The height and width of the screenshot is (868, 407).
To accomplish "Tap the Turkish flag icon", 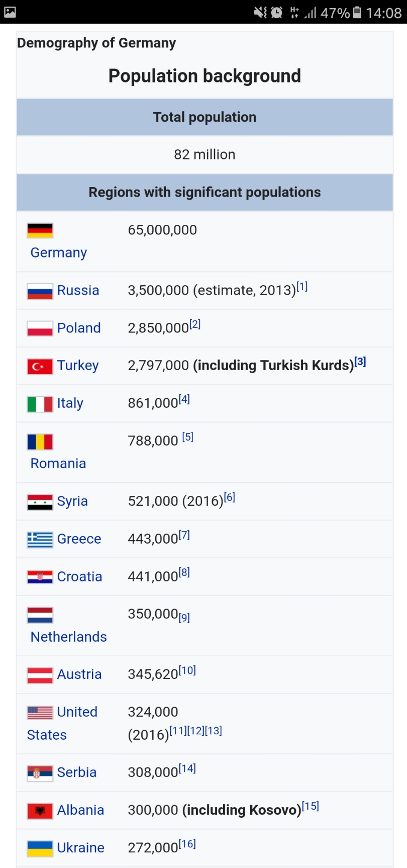I will click(x=40, y=366).
